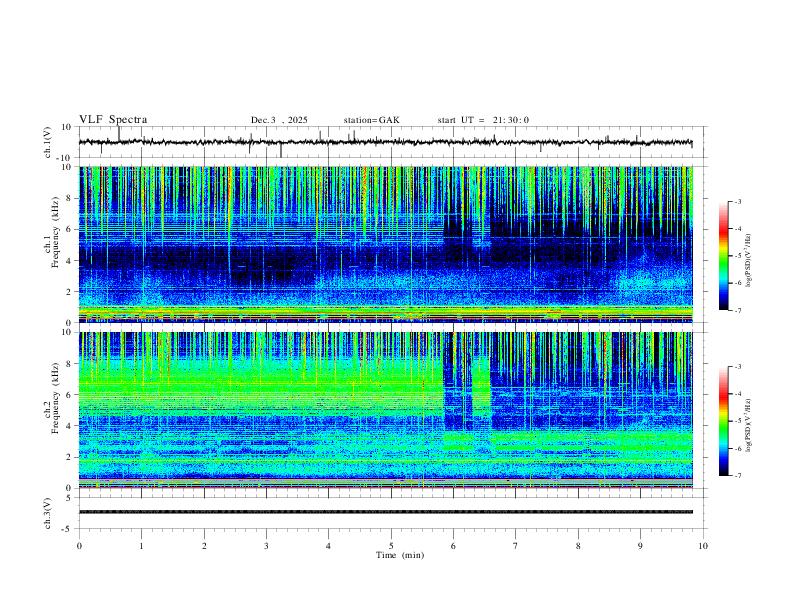This screenshot has height=612, width=792.
Task: Click the date label "Dec. 3, 2025"
Action: pyautogui.click(x=279, y=120)
